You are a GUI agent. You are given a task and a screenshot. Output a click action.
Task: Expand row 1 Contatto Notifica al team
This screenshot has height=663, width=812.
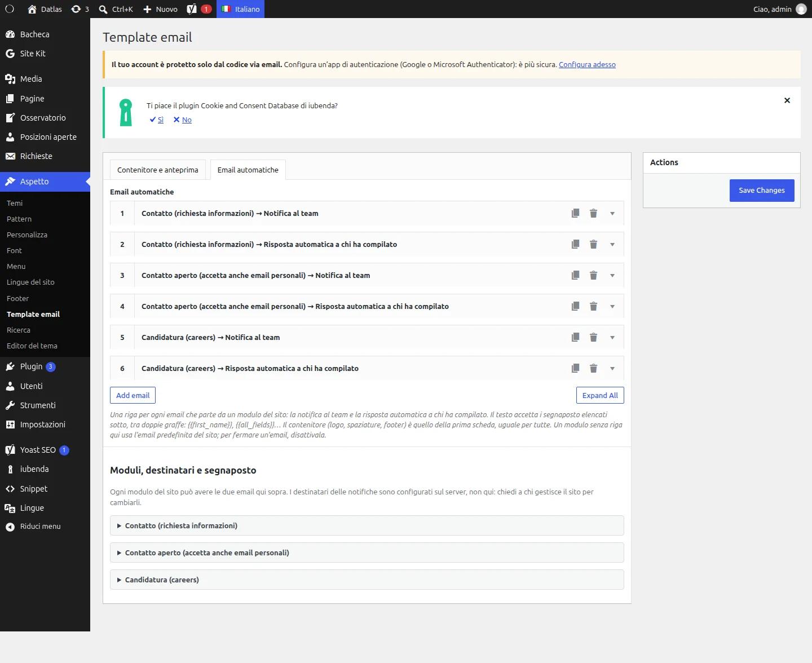click(x=612, y=213)
